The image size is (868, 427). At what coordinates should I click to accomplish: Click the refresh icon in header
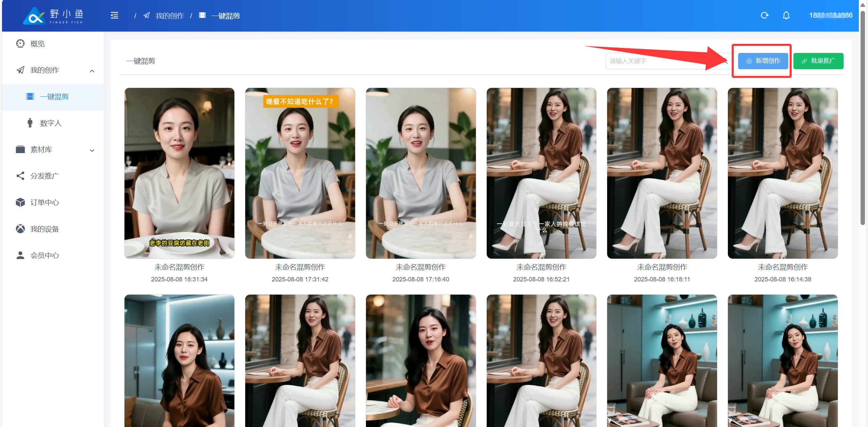pyautogui.click(x=764, y=16)
